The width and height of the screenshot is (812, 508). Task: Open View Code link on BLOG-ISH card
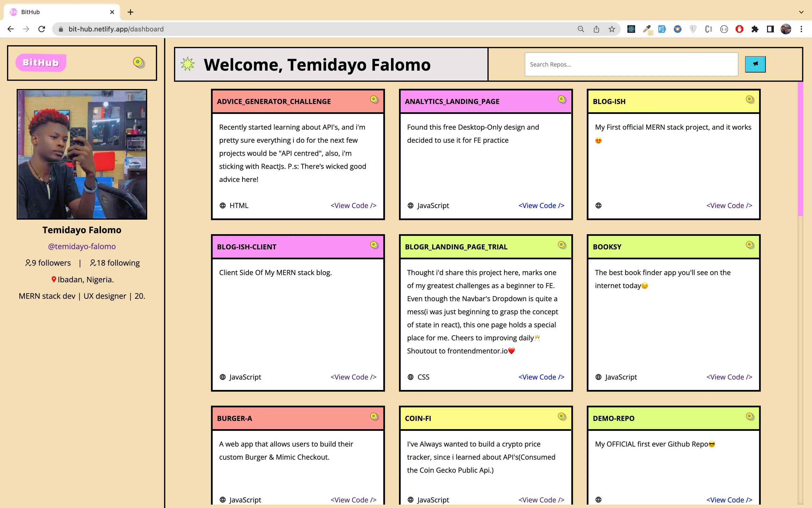(x=729, y=205)
